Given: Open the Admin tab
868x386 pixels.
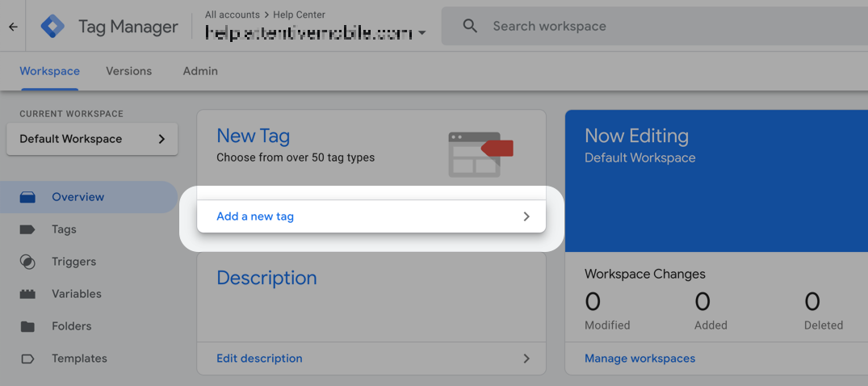Looking at the screenshot, I should [x=200, y=71].
